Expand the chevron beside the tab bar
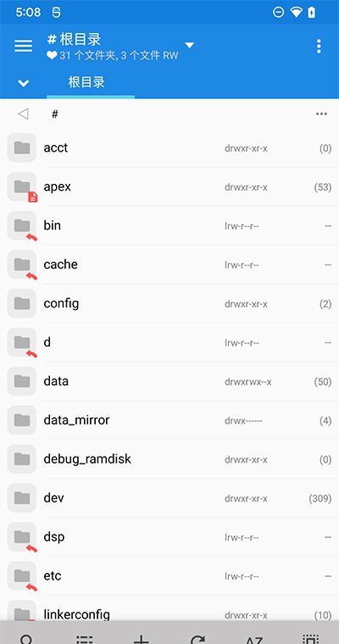This screenshot has width=339, height=644. tap(24, 83)
